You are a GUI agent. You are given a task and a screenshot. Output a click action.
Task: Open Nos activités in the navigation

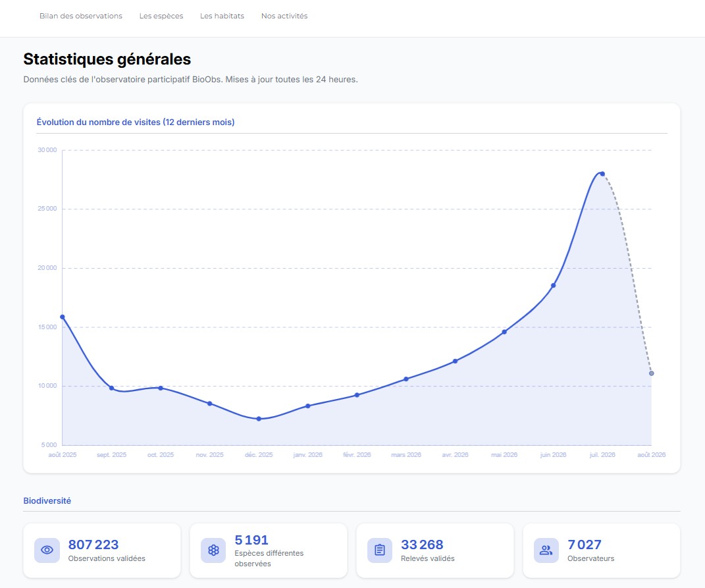tap(284, 16)
